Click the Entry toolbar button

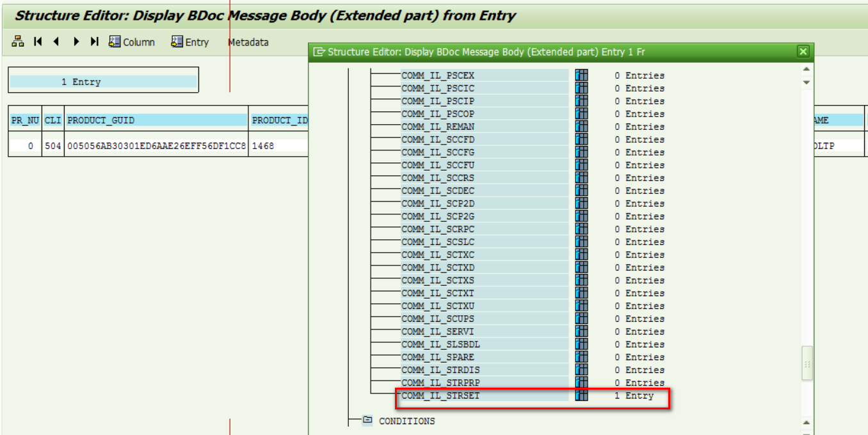(x=190, y=42)
